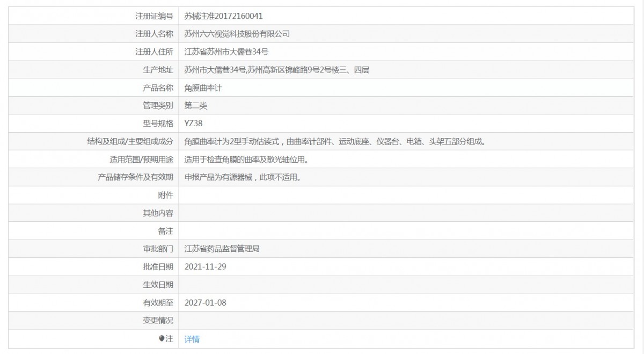
Task: Select the production address text with 锦峰路9号
Action: pyautogui.click(x=277, y=70)
